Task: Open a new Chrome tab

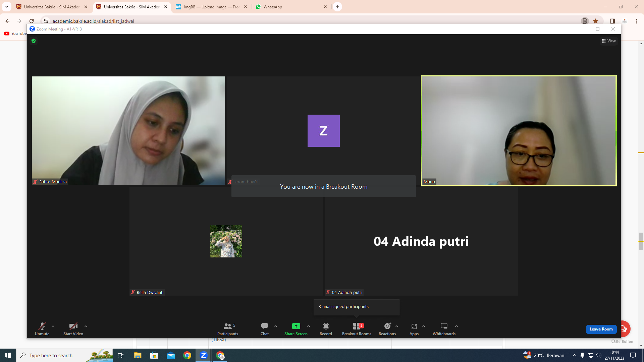Action: coord(337,7)
